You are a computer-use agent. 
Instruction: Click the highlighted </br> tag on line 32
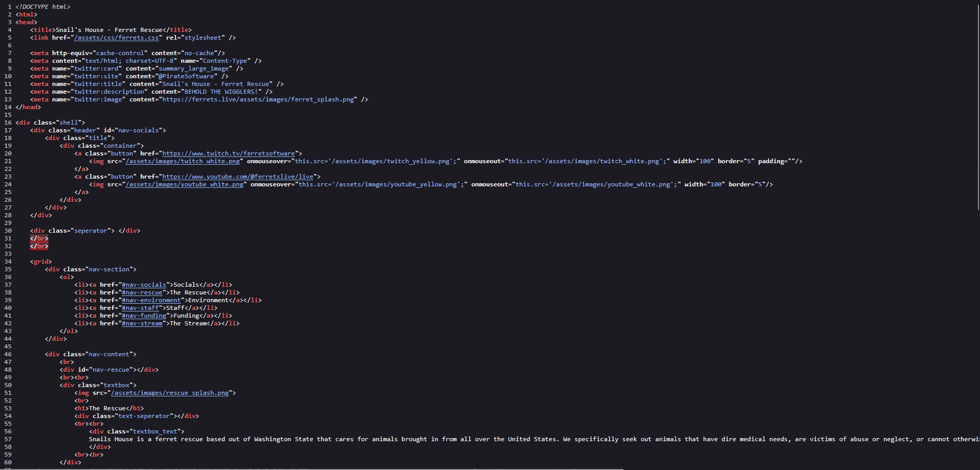click(39, 246)
